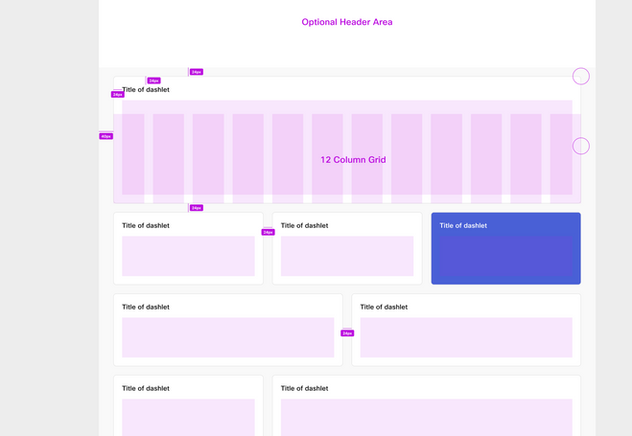Click the title of the 12-column grid dashlet
Image resolution: width=632 pixels, height=436 pixels.
[x=146, y=89]
